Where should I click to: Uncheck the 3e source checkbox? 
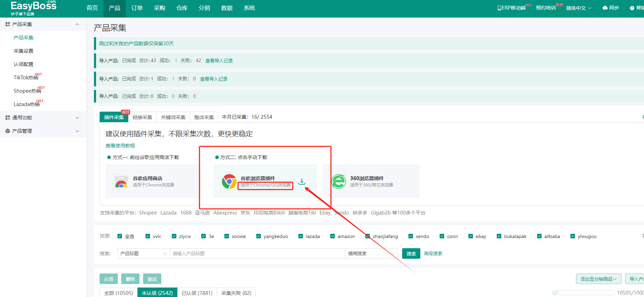(204, 236)
